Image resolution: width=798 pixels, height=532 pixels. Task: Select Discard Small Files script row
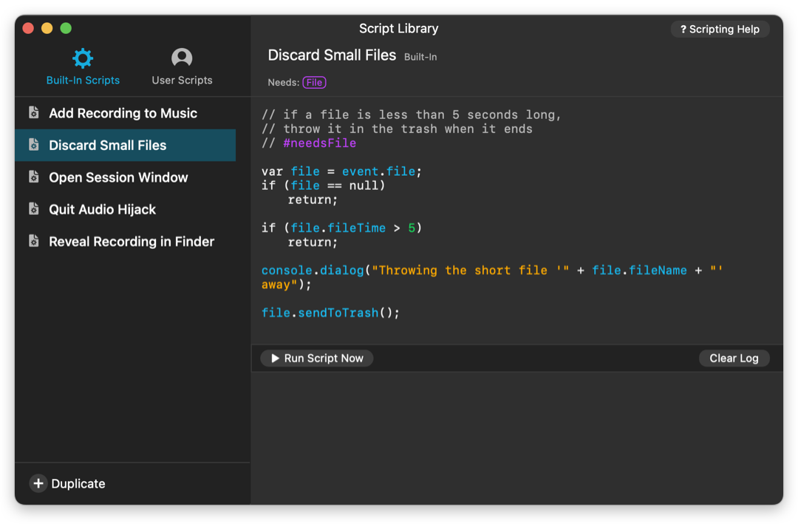point(125,145)
